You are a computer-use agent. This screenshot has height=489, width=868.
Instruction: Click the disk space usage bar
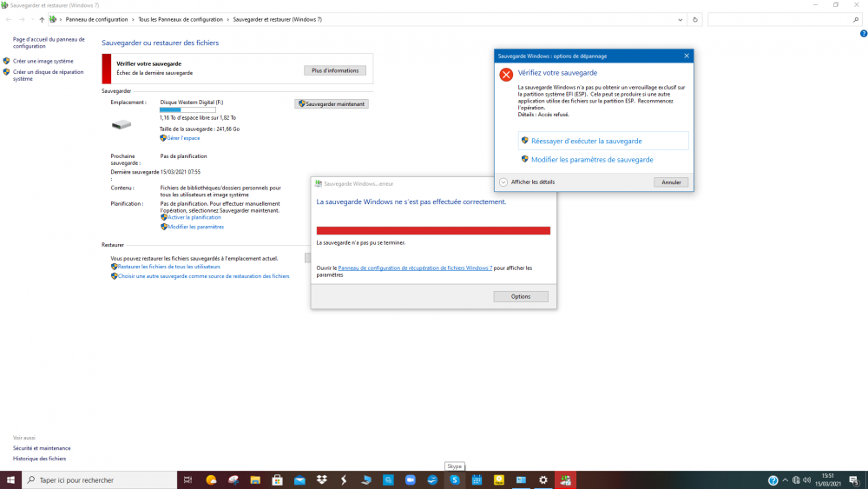tap(187, 109)
